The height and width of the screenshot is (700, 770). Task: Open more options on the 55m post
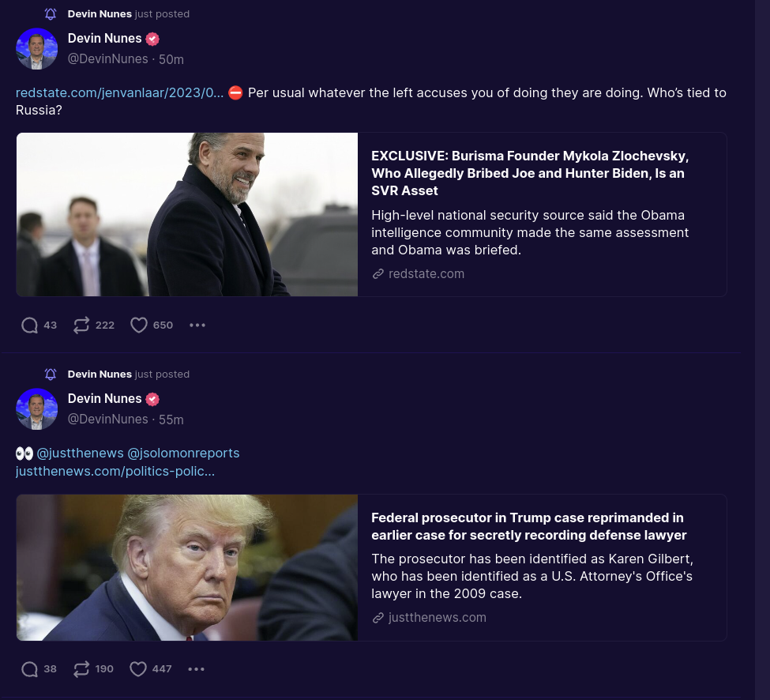(197, 669)
